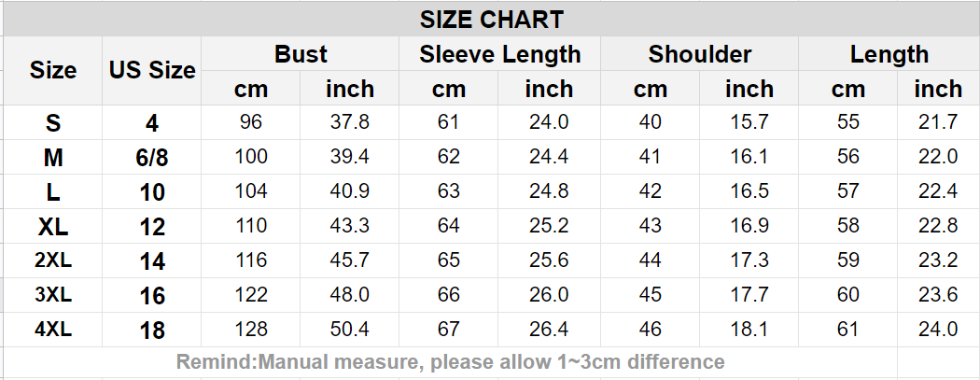The width and height of the screenshot is (980, 380).
Task: Select the shoulder inch value "16.9"
Action: click(749, 226)
